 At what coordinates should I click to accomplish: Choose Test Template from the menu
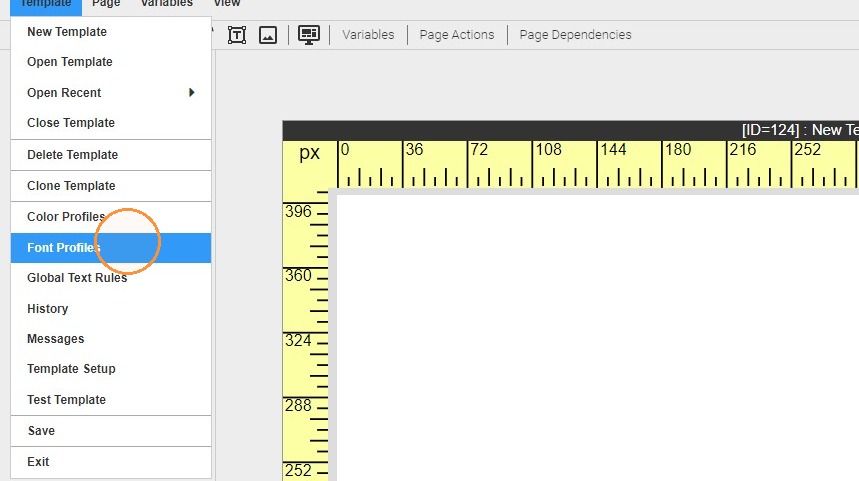[111, 399]
